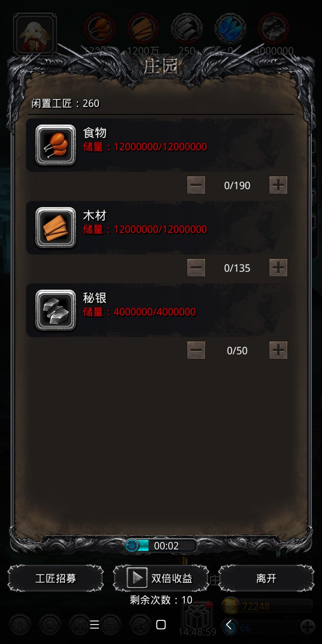Activate 双倍收益 double income
This screenshot has width=322, height=644.
[x=161, y=578]
